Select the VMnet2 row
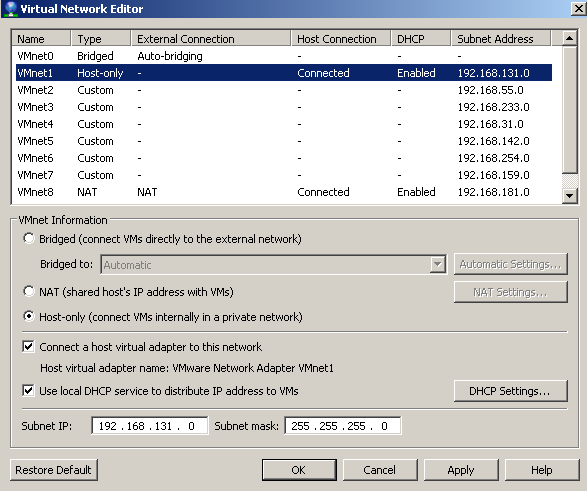 coord(284,90)
